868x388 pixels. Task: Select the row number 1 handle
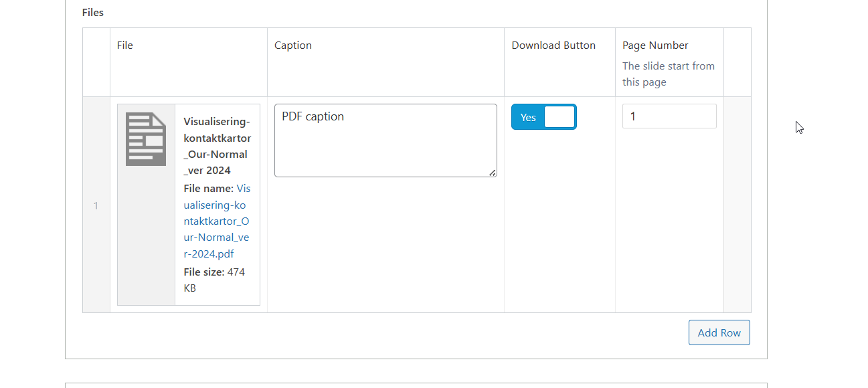96,205
